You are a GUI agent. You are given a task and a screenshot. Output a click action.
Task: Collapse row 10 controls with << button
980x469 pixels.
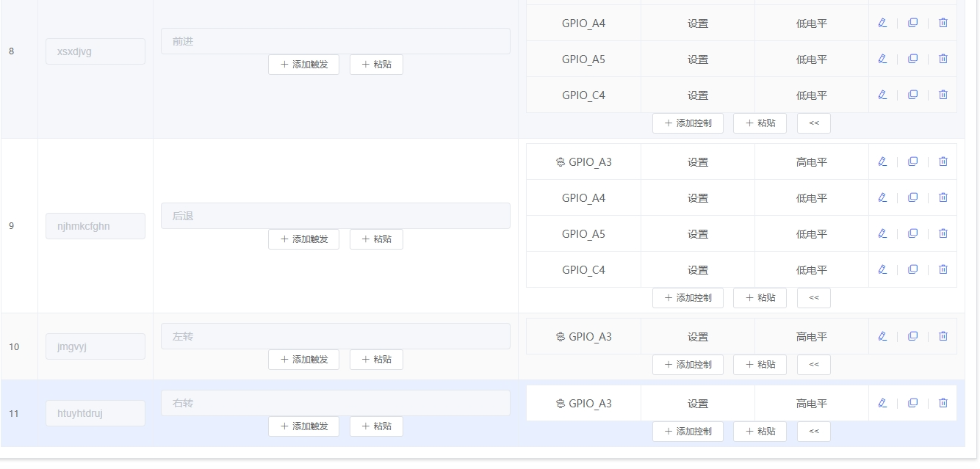point(814,365)
